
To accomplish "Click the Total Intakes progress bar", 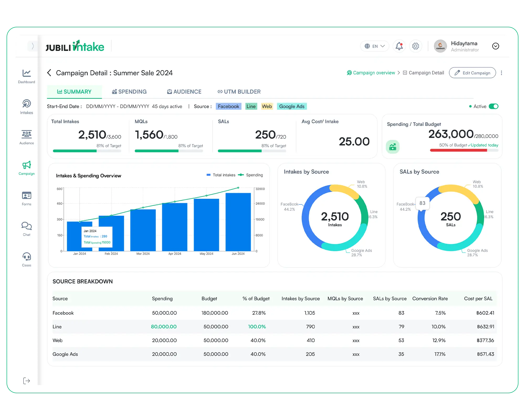I will pos(87,151).
